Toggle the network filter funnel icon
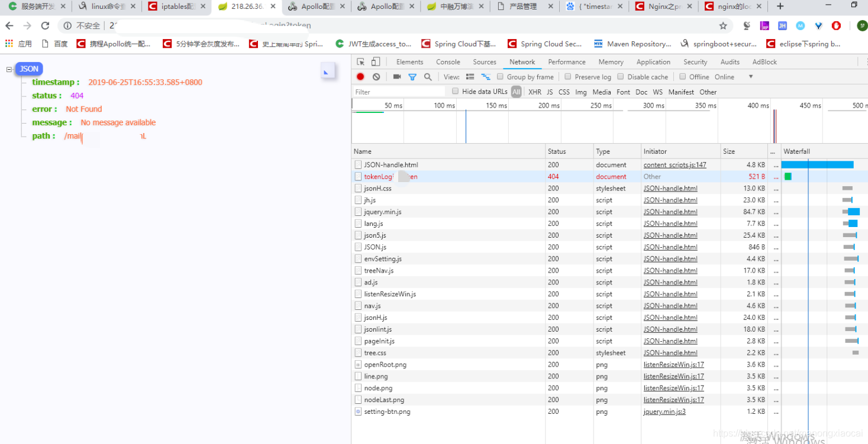868x444 pixels. [412, 77]
